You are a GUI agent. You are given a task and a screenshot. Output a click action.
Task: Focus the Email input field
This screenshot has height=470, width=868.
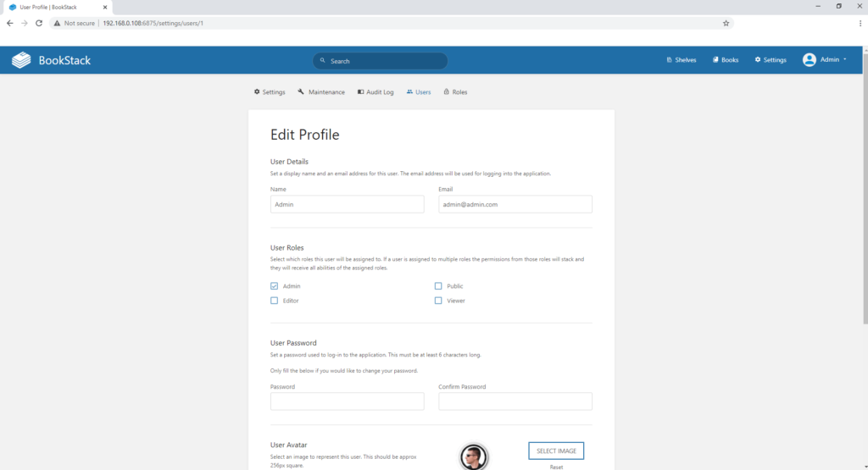[515, 204]
